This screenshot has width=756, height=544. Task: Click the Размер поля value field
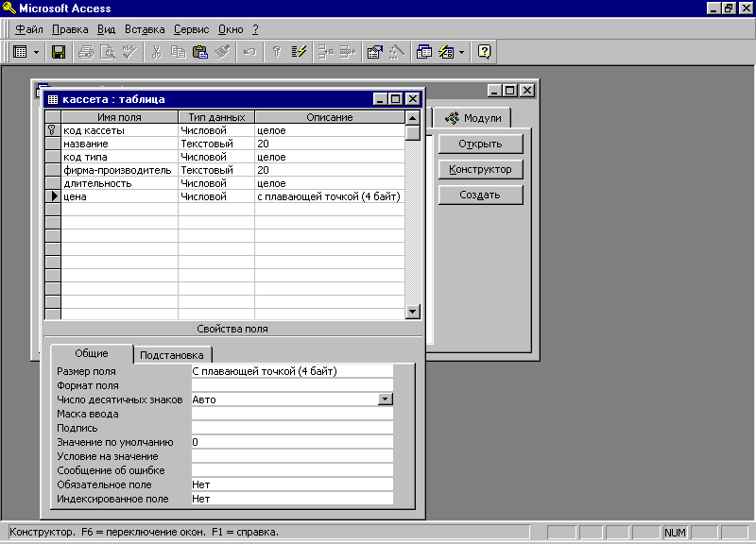[x=292, y=371]
